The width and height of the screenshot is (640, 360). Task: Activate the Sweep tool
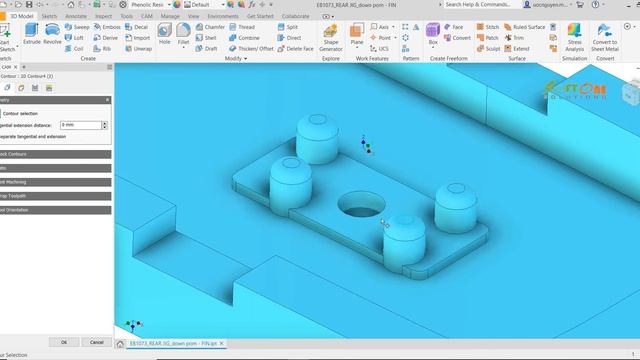coord(77,27)
